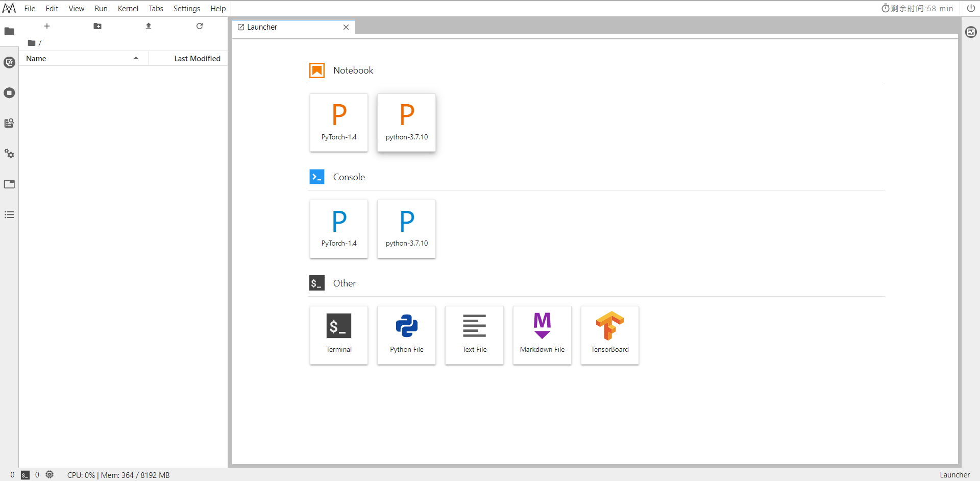
Task: Click the root folder breadcrumb icon
Action: click(x=32, y=43)
